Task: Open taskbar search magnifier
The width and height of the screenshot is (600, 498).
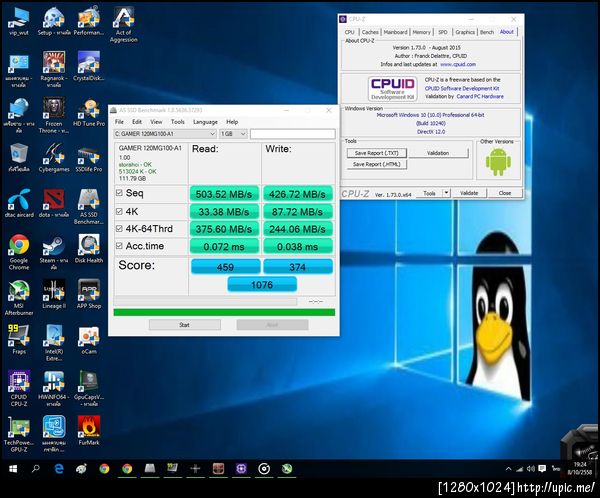Action: click(x=36, y=469)
